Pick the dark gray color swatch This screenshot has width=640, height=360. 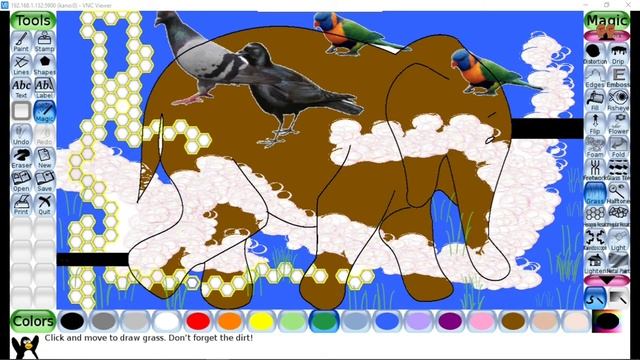pos(104,321)
